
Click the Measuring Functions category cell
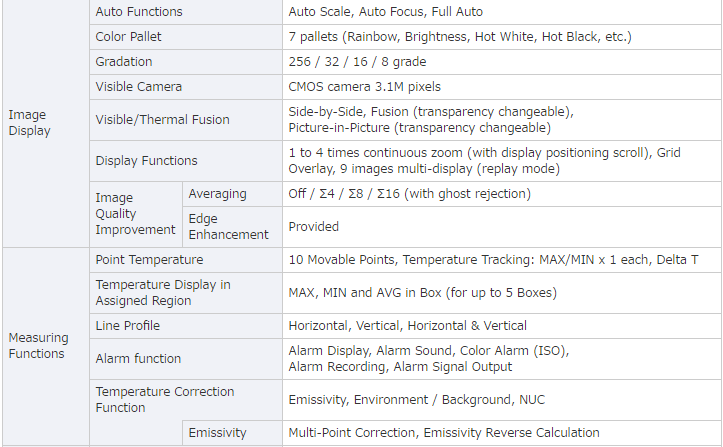[46, 346]
